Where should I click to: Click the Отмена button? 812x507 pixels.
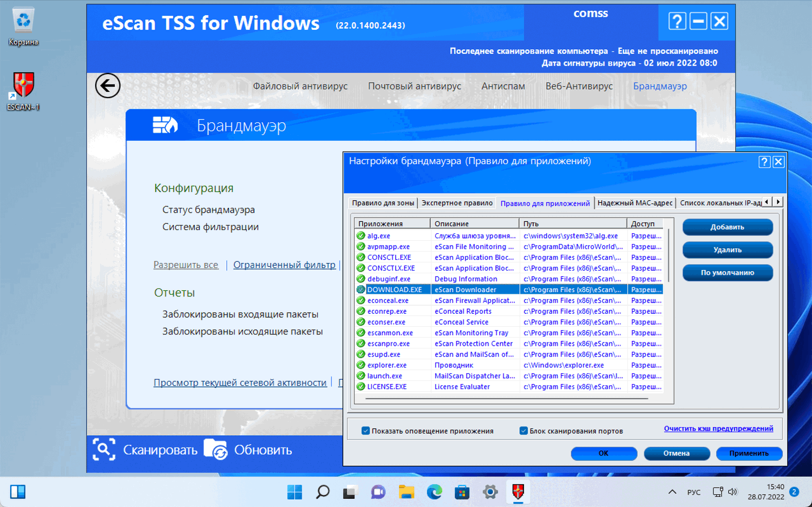pos(677,453)
